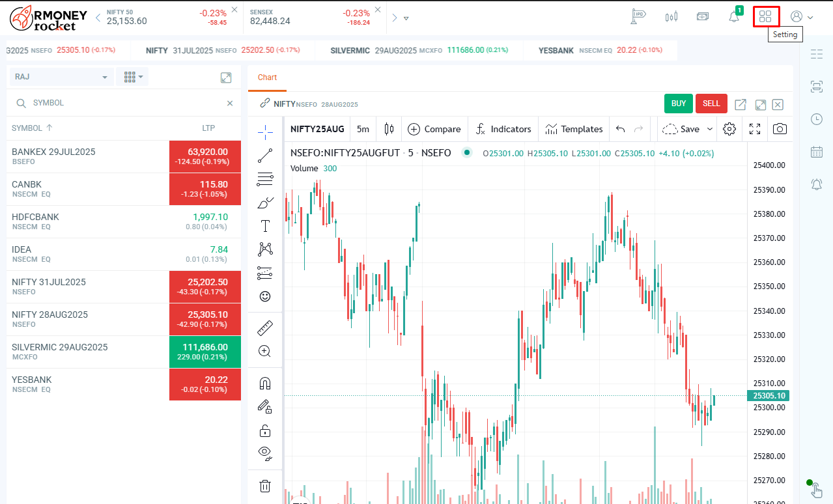Select BANKEX 29JUL2025 row
The width and height of the screenshot is (833, 504).
coord(124,157)
